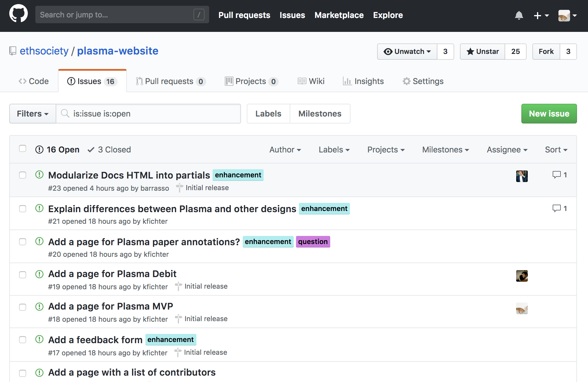Check Modularize Docs HTML issue checkbox
The image size is (588, 382).
pos(23,175)
